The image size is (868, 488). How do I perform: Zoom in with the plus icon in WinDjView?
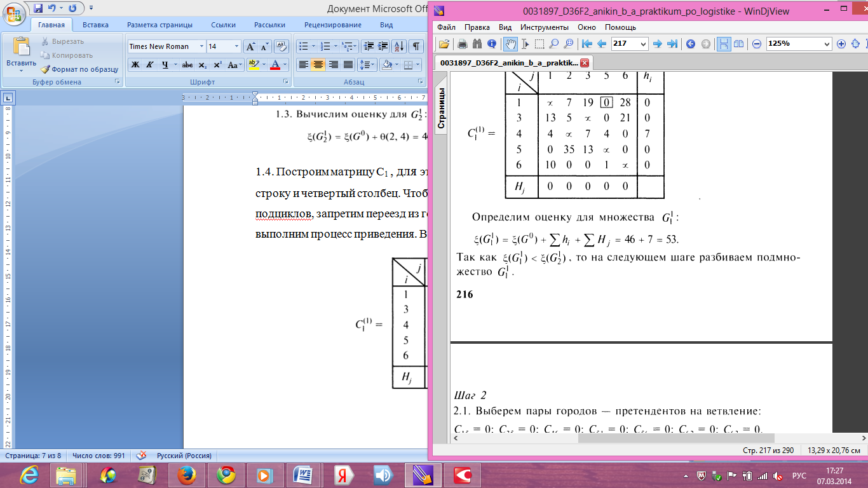click(841, 44)
